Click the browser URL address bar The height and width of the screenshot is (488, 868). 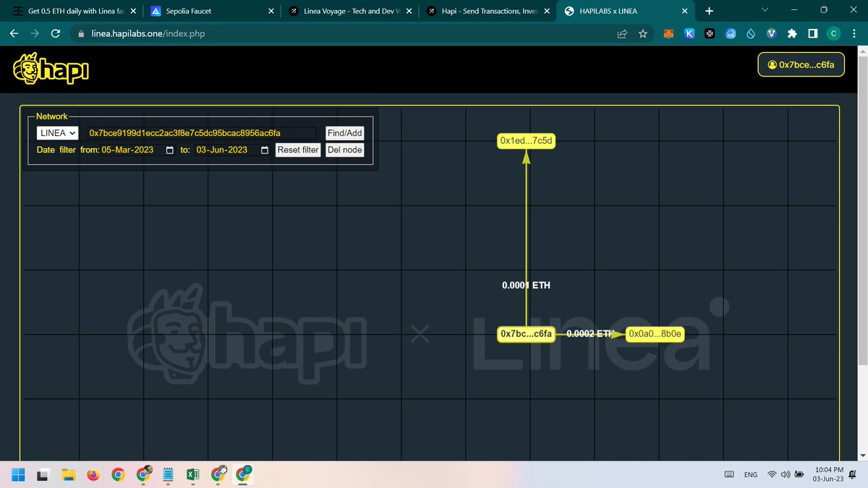click(343, 33)
